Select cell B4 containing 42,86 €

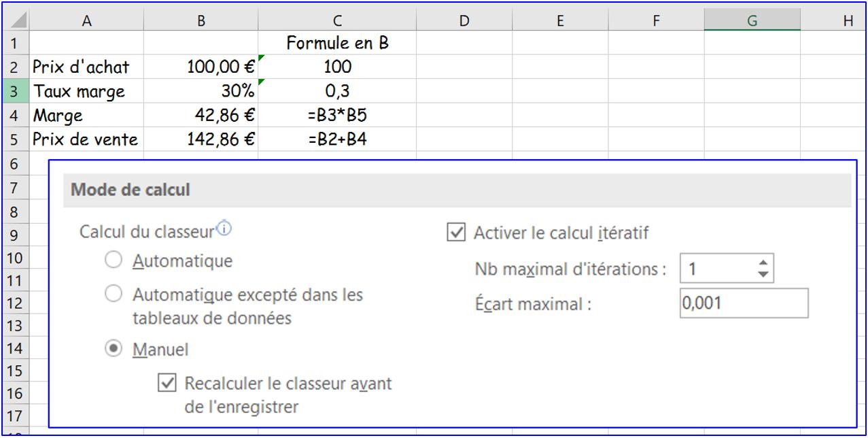click(x=201, y=115)
